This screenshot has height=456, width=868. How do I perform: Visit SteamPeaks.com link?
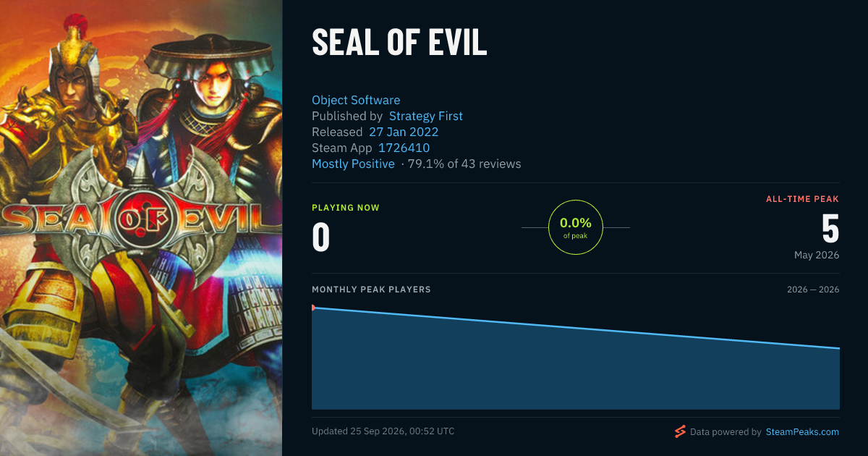(802, 432)
